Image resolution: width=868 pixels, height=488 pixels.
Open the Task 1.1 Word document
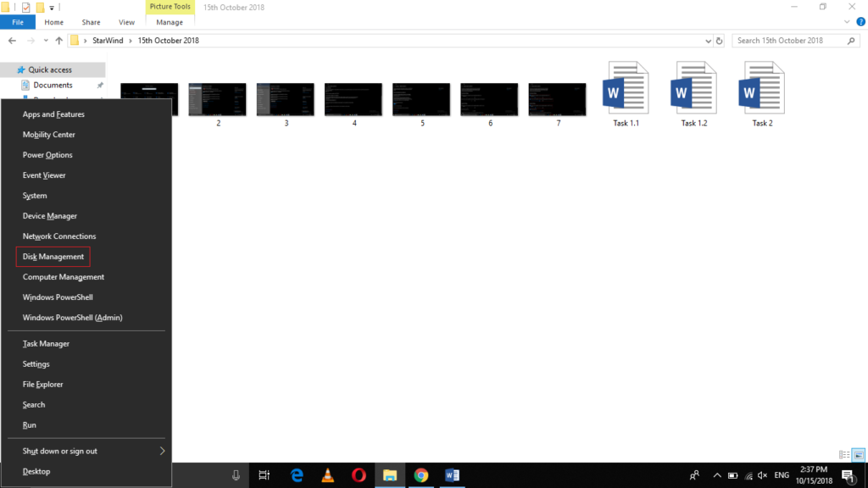pos(625,93)
